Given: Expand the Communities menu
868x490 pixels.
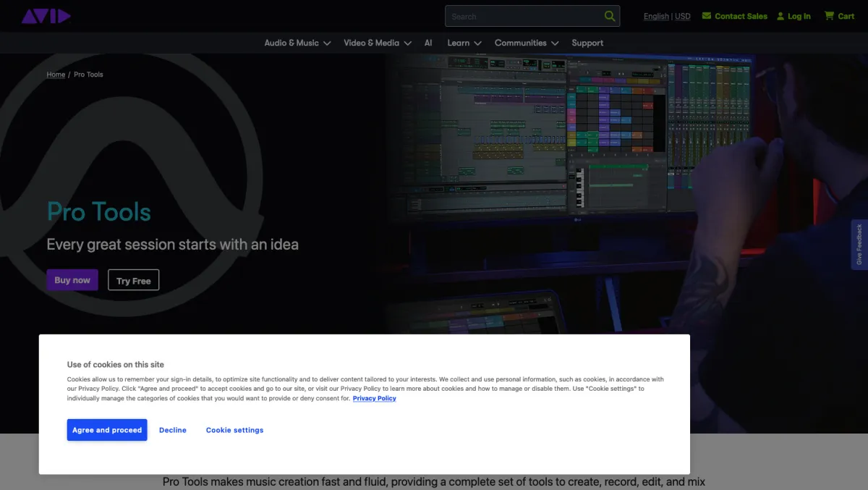Looking at the screenshot, I should click(527, 43).
